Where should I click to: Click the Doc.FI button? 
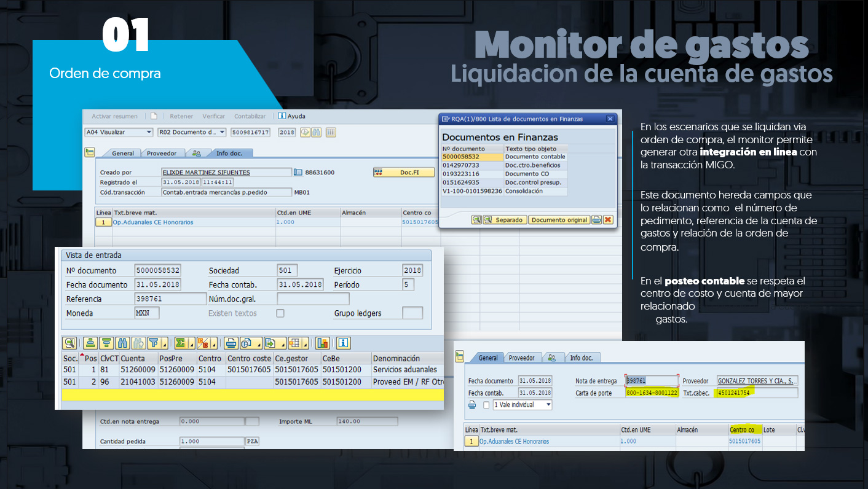(x=404, y=173)
